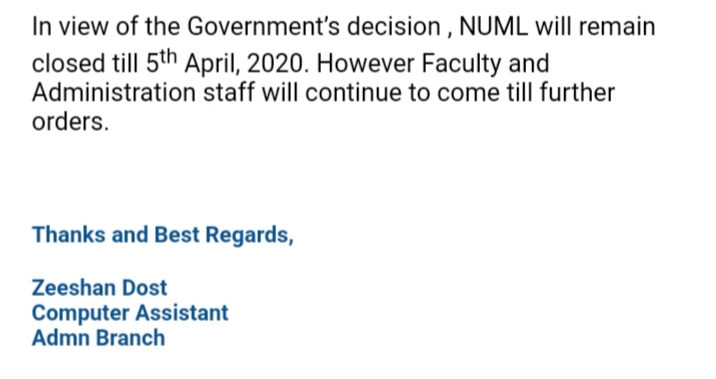Click the word remain ending first line

(x=616, y=27)
